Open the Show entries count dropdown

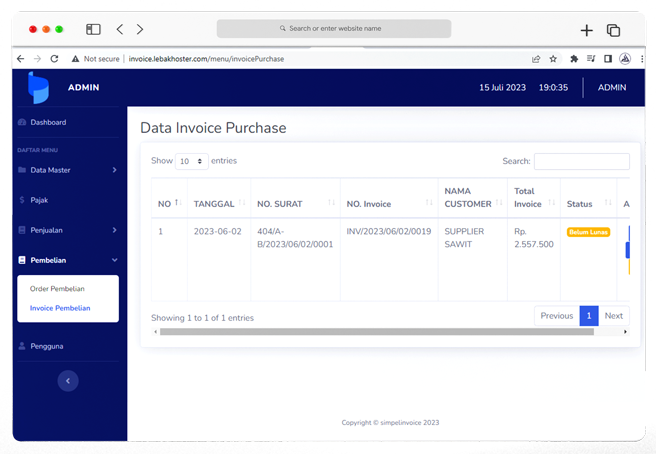pyautogui.click(x=192, y=161)
